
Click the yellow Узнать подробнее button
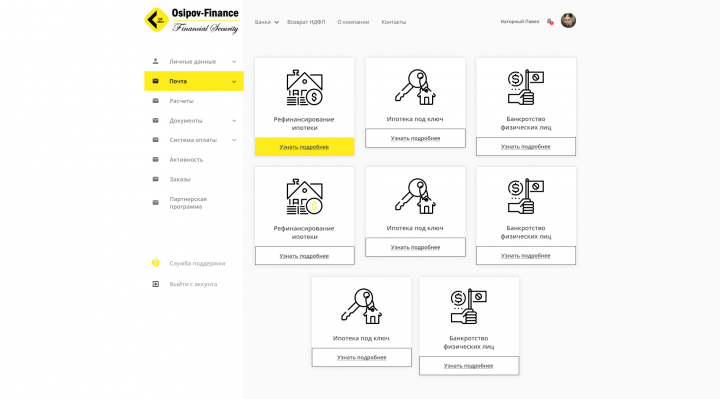click(x=304, y=146)
